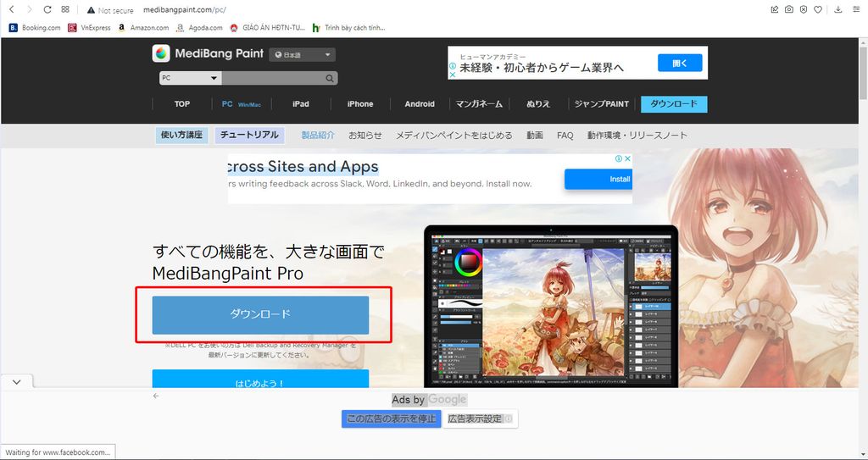Click the info icon on the ヒューマンアカデミー ad
The image size is (868, 460).
pos(453,66)
